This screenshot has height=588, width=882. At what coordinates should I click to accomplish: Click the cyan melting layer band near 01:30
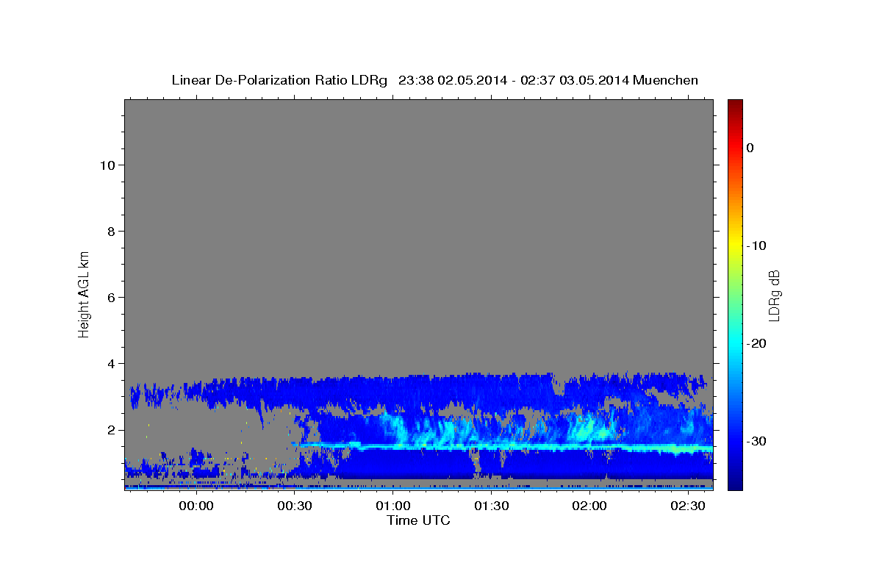coord(491,446)
